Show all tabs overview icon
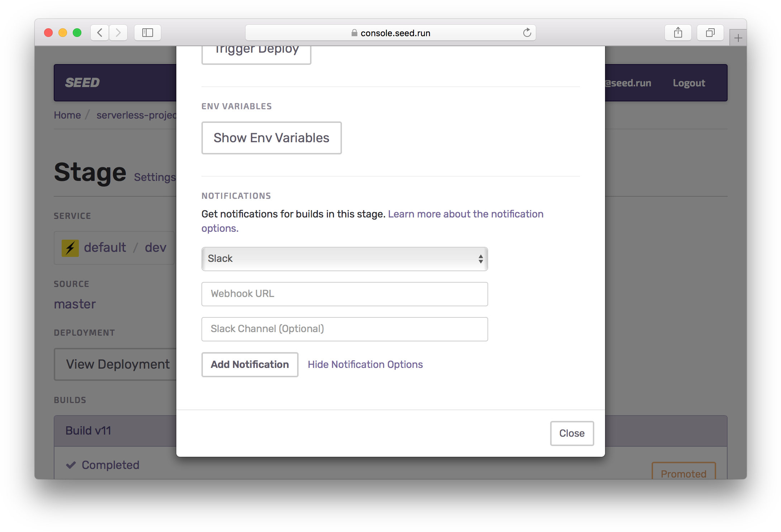The width and height of the screenshot is (781, 532). pos(710,33)
